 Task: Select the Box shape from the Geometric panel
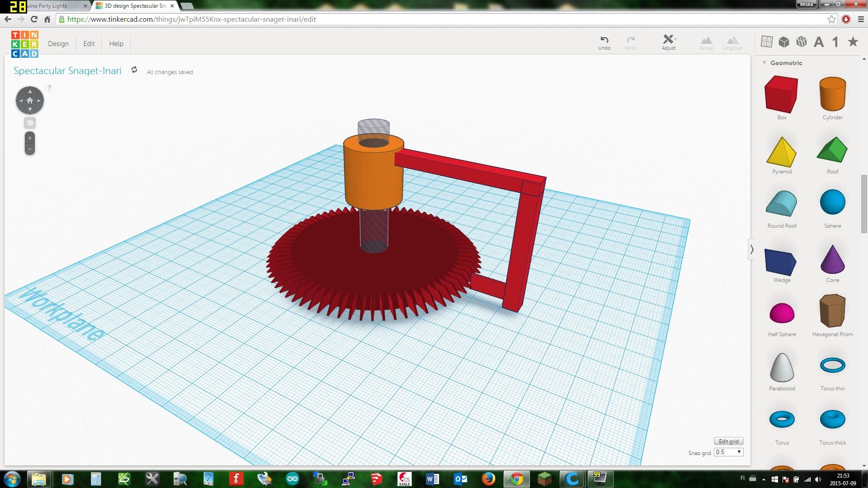[x=781, y=94]
